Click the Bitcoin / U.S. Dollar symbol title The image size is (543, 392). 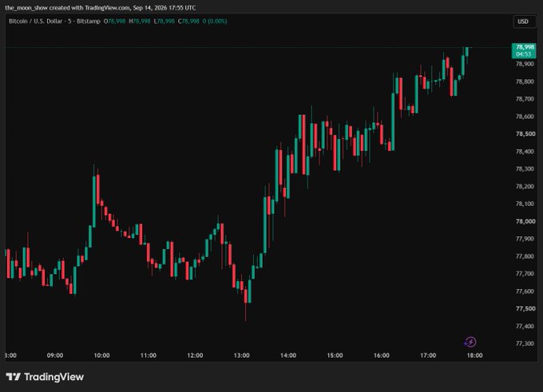(x=35, y=21)
